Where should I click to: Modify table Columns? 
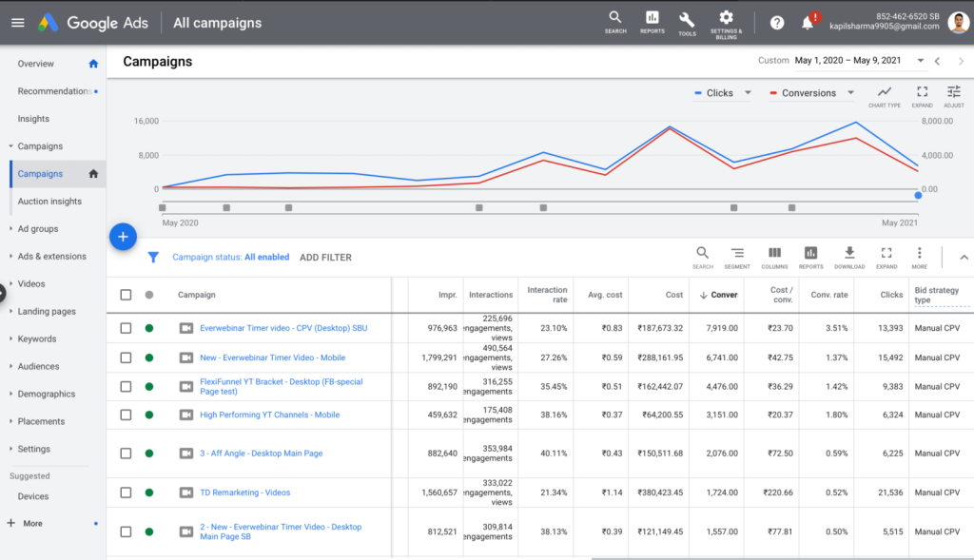(x=774, y=257)
